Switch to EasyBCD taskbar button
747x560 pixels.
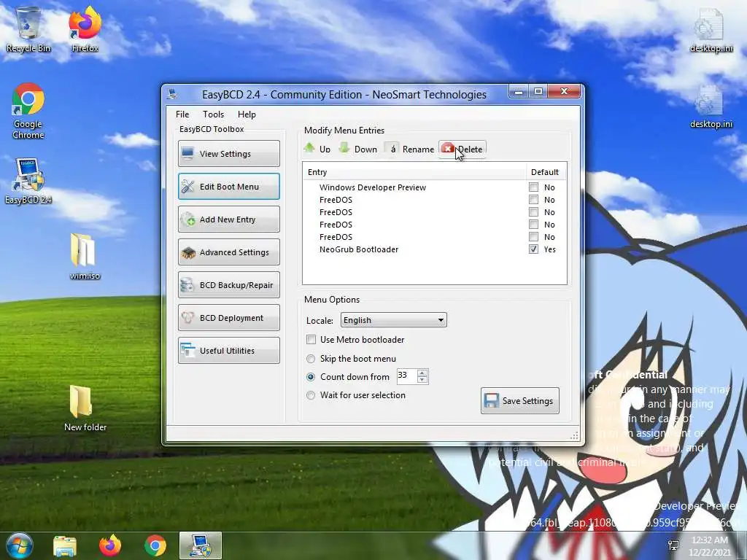click(201, 545)
